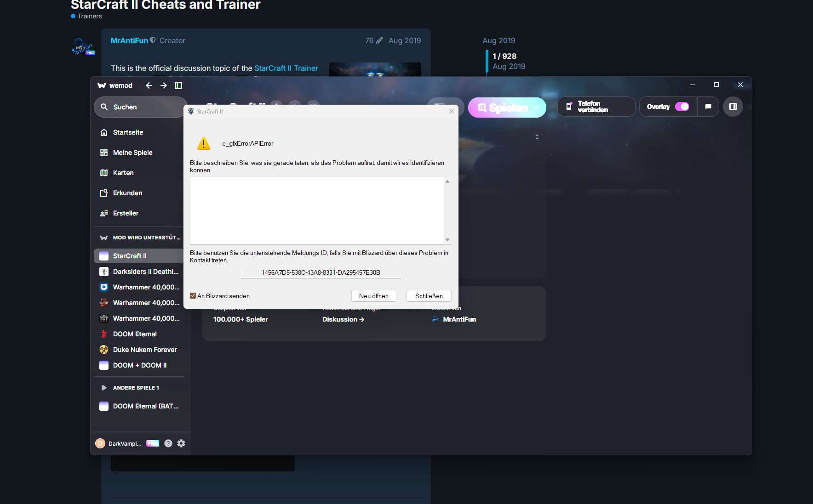
Task: Select the Startseite home icon
Action: pos(104,132)
